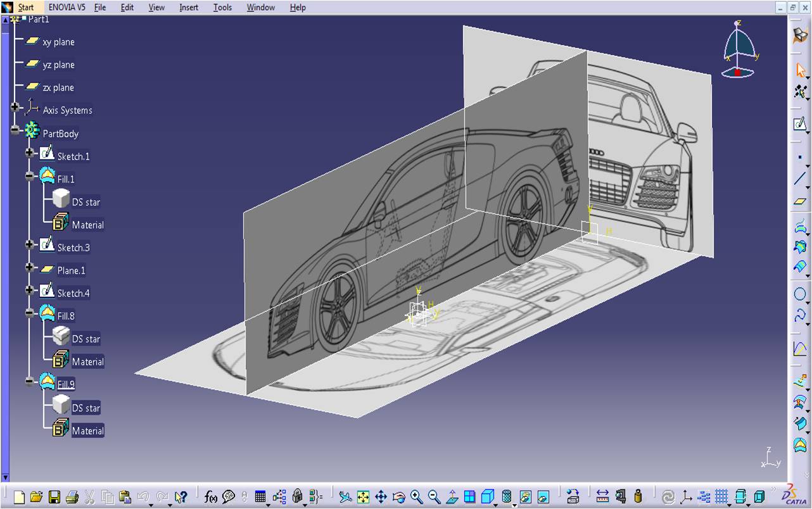Select the Material under Fill.8
812x509 pixels.
click(x=87, y=361)
